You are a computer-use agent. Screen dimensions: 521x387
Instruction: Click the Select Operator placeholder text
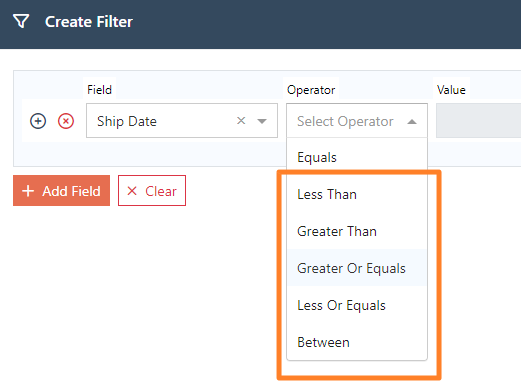click(x=345, y=121)
